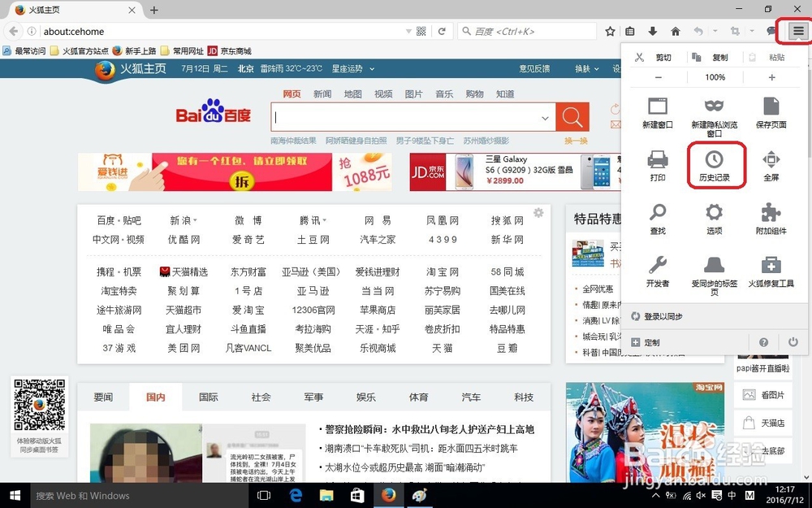The width and height of the screenshot is (812, 508).
Task: Click the site grid settings gear
Action: (538, 212)
